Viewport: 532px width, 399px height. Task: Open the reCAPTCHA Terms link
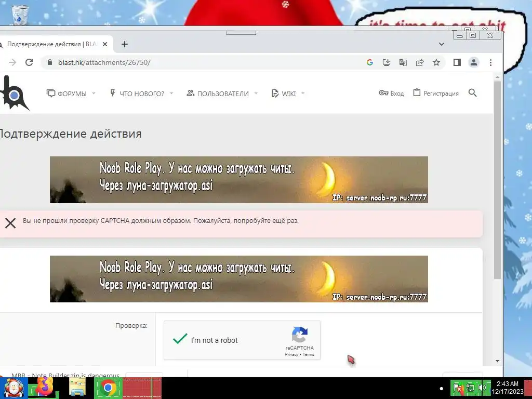pos(309,354)
